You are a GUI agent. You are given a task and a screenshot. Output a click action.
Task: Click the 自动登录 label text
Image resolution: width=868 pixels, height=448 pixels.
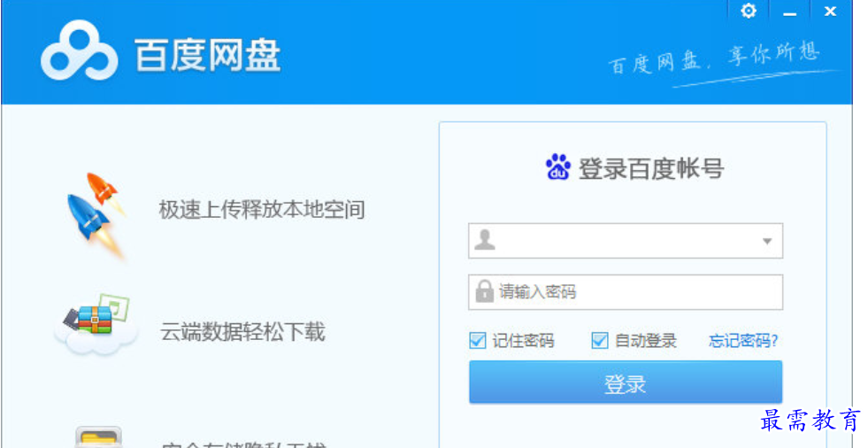[x=646, y=341]
